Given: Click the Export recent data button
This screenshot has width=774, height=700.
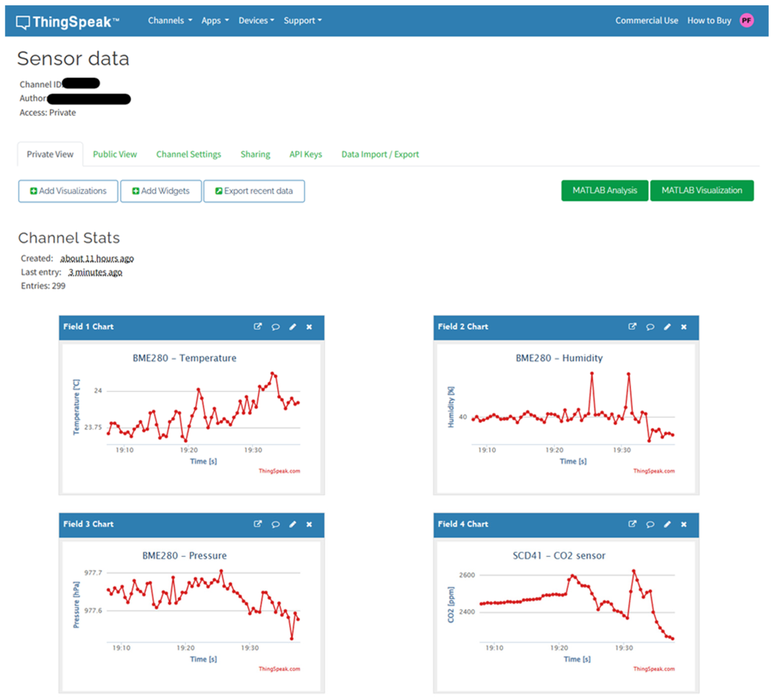Looking at the screenshot, I should pyautogui.click(x=254, y=191).
